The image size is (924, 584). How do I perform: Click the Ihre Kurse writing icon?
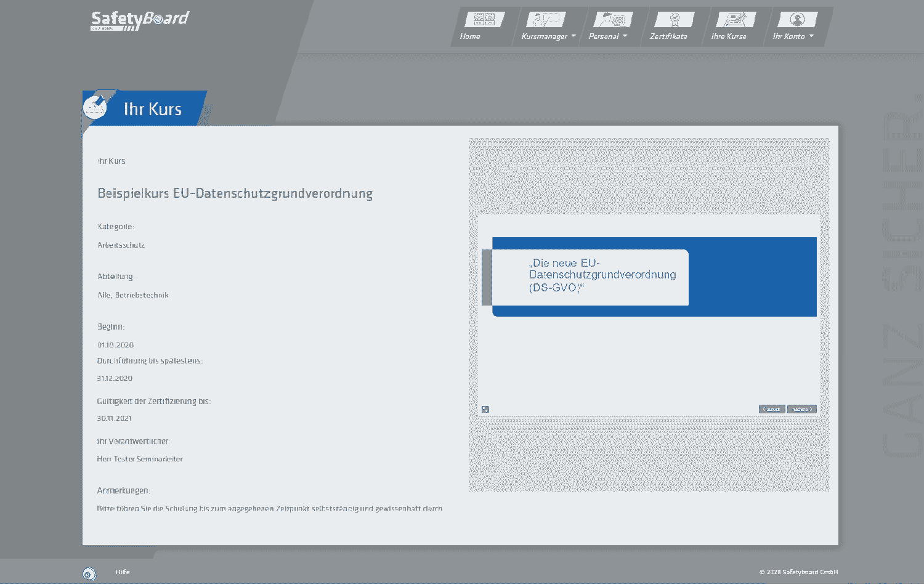(x=736, y=19)
